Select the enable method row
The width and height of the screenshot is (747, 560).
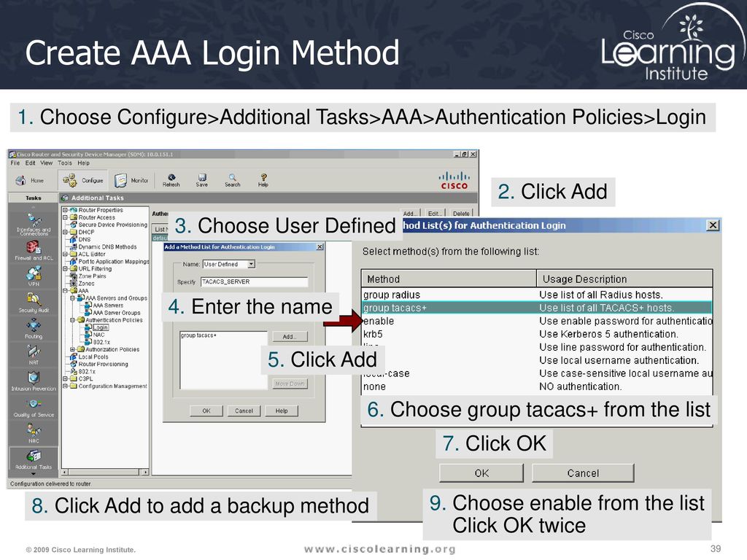coord(537,321)
